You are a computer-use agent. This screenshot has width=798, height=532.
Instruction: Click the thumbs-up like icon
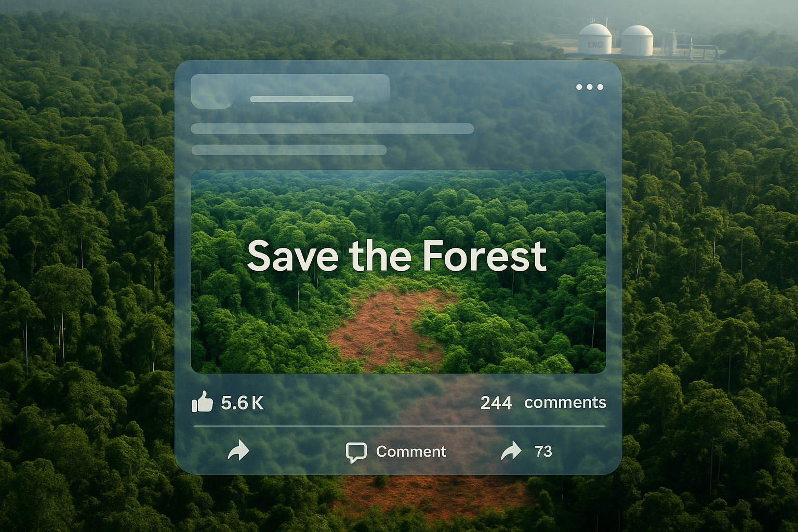pos(202,402)
